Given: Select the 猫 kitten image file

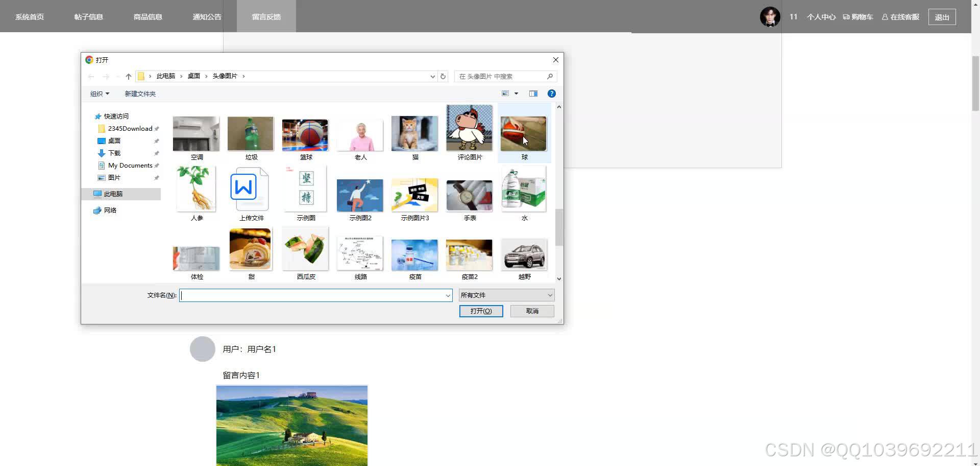Looking at the screenshot, I should [414, 133].
